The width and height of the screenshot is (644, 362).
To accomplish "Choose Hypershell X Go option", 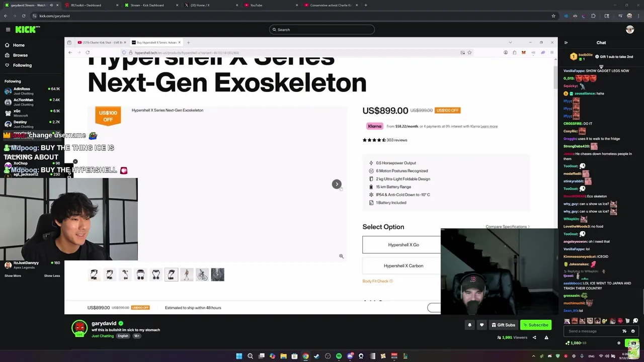I will point(403,245).
